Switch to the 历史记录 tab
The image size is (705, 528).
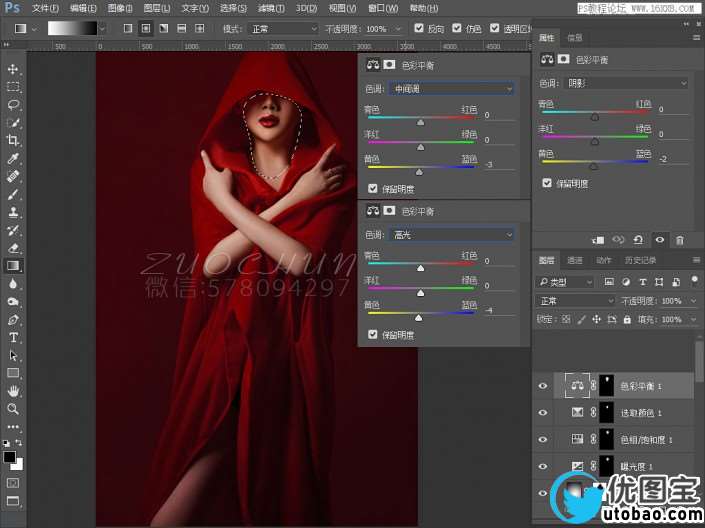(x=640, y=260)
